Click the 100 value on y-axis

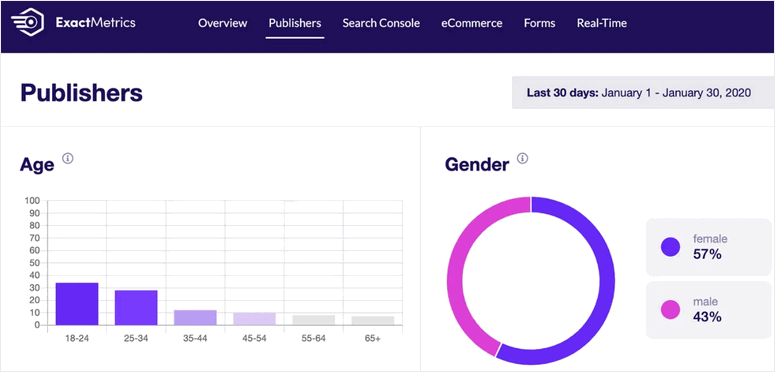pyautogui.click(x=33, y=201)
